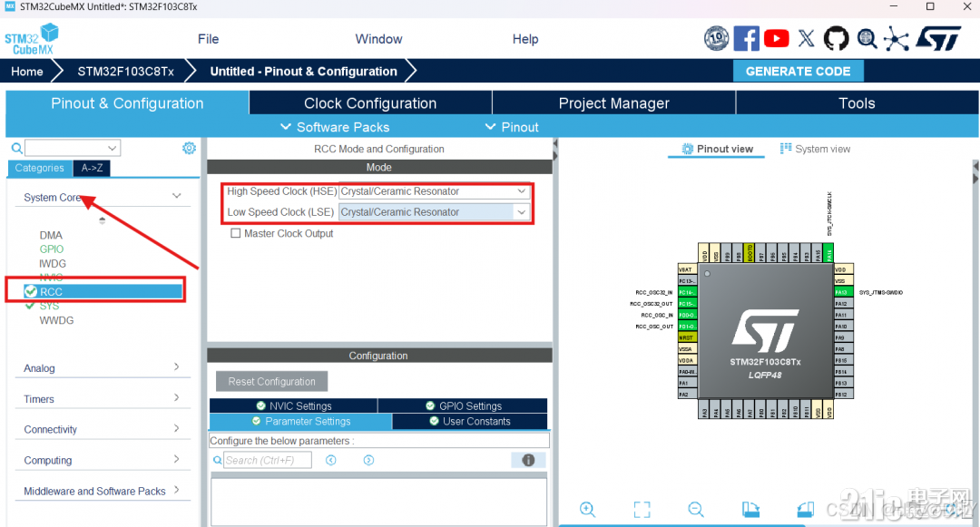
Task: Go to next parameter search result
Action: coord(368,460)
